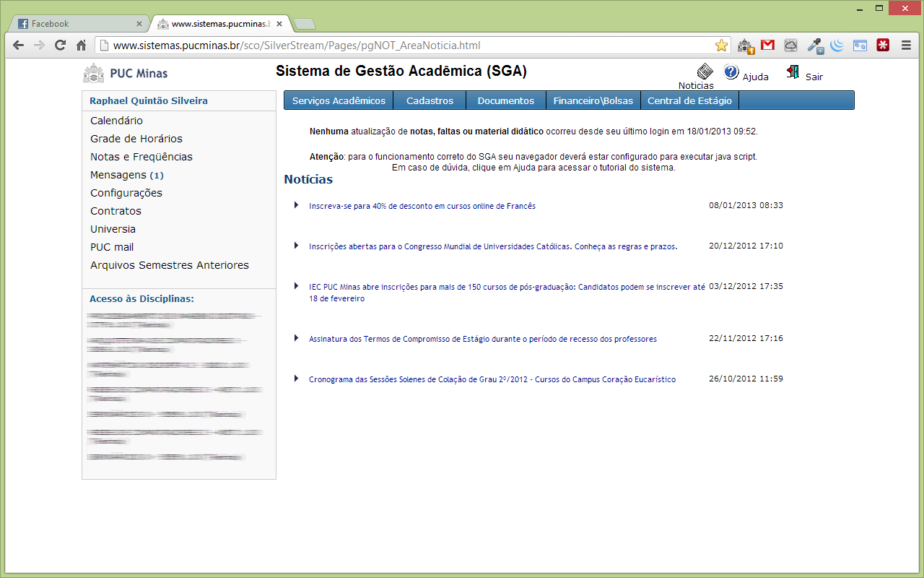The width and height of the screenshot is (924, 578).
Task: Open Configurações link
Action: point(126,193)
